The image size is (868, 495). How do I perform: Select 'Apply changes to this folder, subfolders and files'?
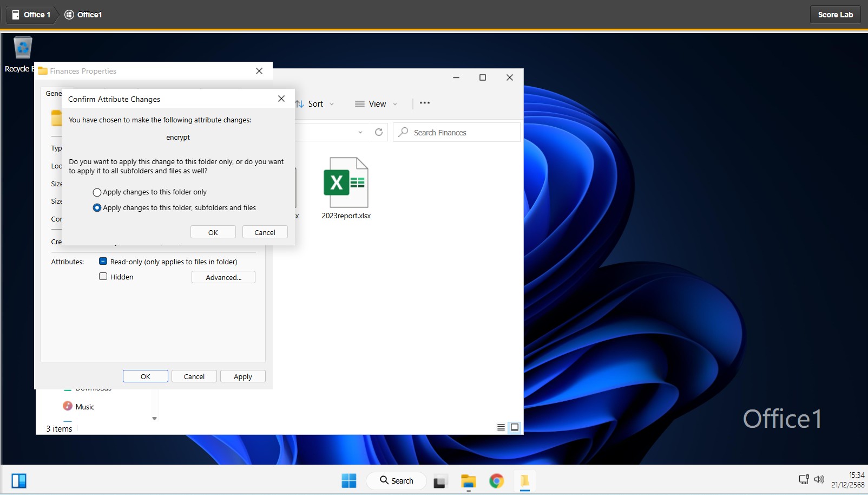pos(97,208)
